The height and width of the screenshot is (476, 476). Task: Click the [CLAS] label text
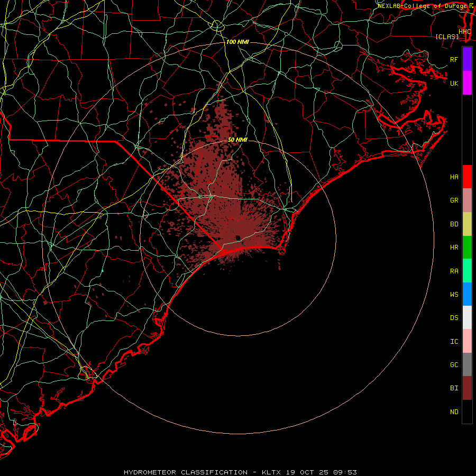[x=447, y=36]
